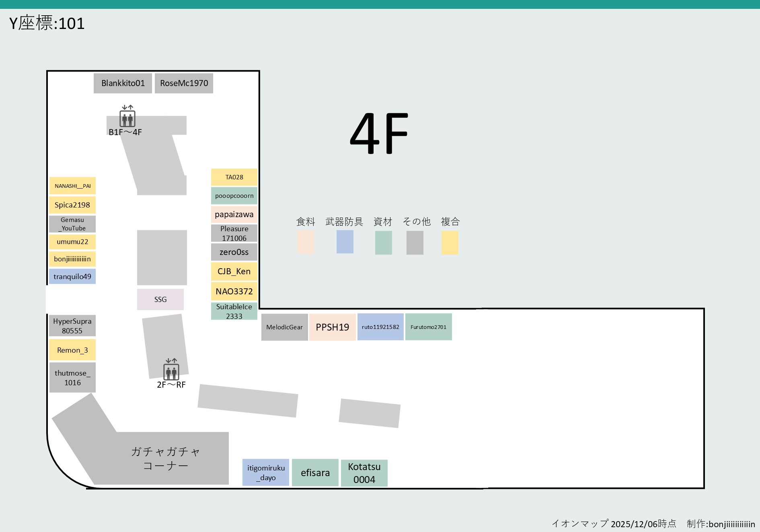Select the Kotatsu0004 shop tile
Screen dimensions: 760x532
point(364,473)
